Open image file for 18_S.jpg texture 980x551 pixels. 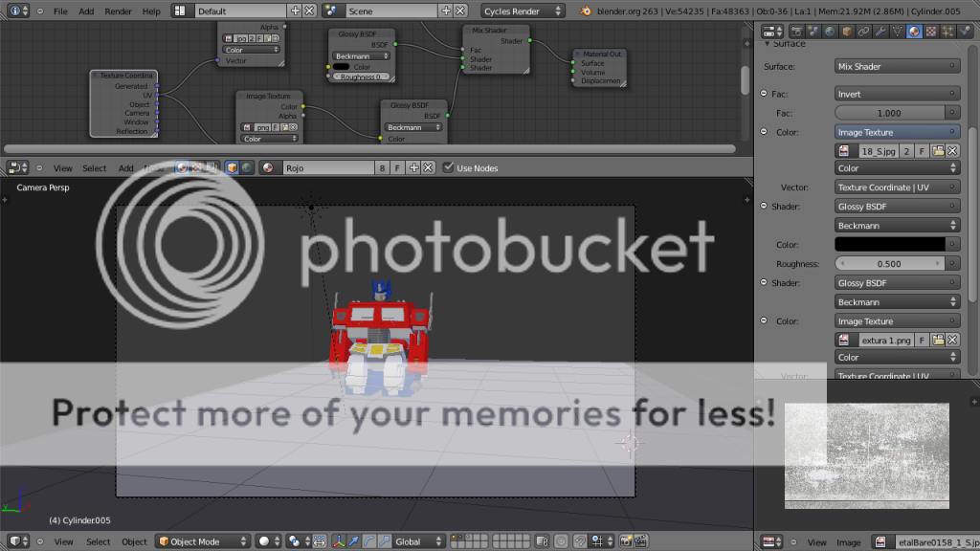coord(938,150)
